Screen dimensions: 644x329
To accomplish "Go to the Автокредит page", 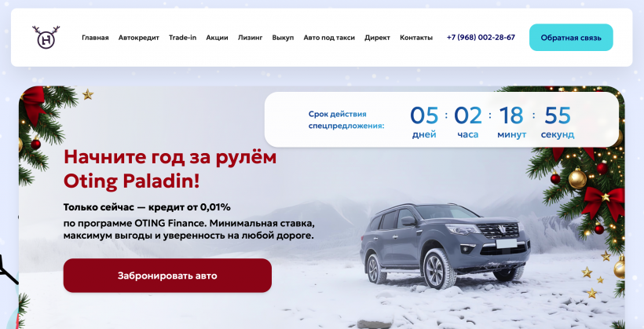I will 139,38.
